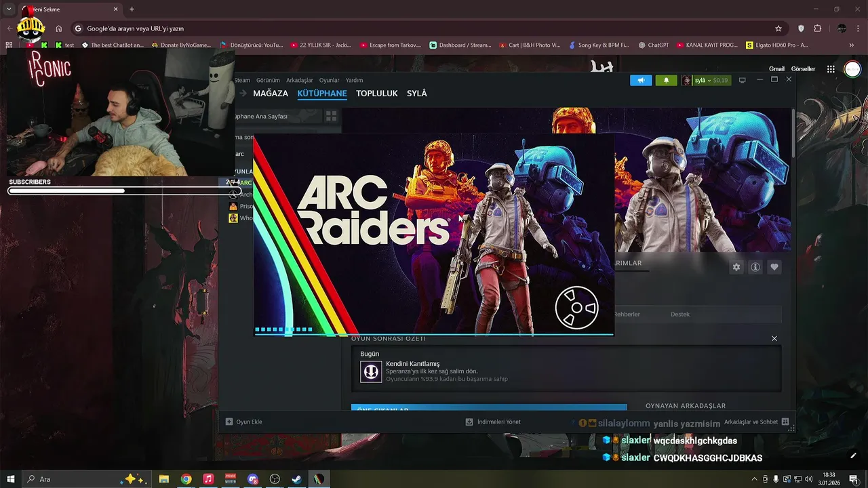Open File Explorer from taskbar
This screenshot has height=488, width=868.
(x=164, y=479)
